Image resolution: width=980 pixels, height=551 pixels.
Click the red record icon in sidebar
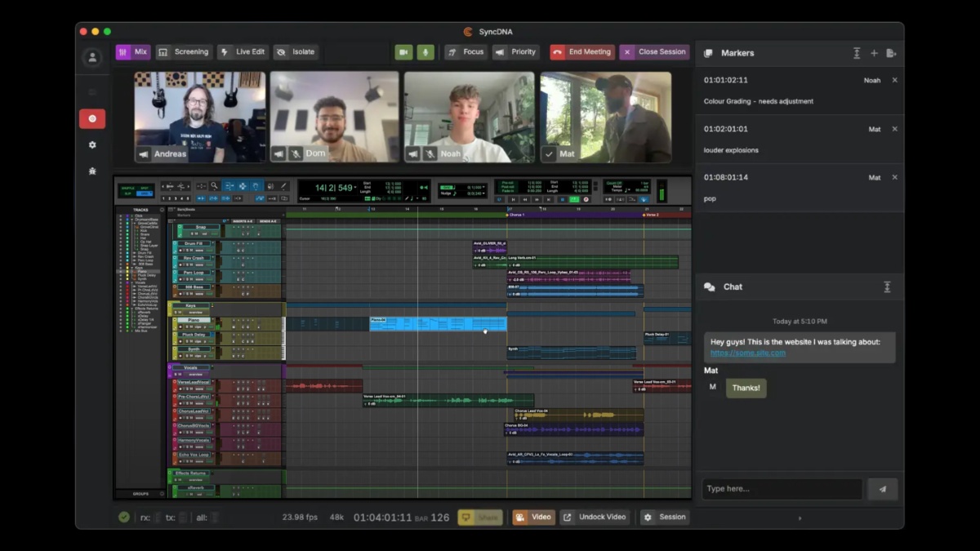pyautogui.click(x=92, y=118)
